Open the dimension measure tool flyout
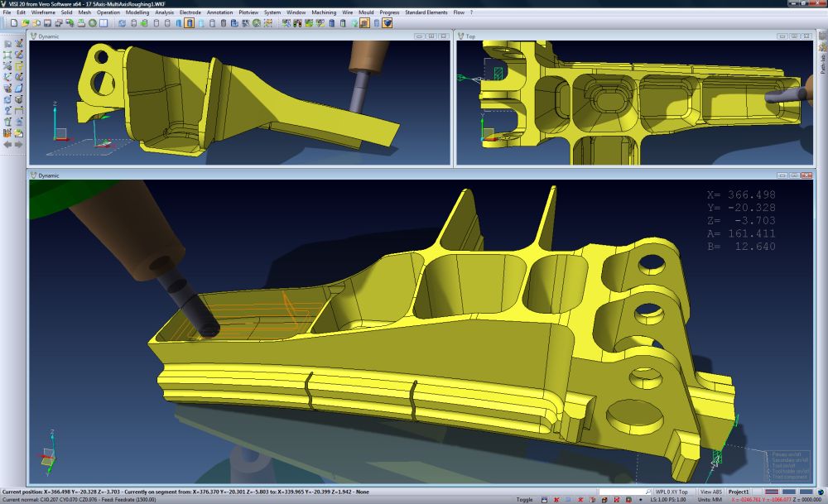Screen dimensions: 828x504 [19, 110]
